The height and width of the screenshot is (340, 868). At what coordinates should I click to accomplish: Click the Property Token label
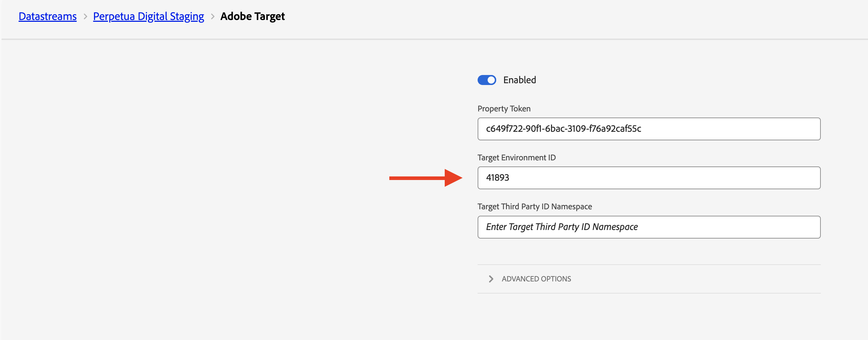point(504,109)
